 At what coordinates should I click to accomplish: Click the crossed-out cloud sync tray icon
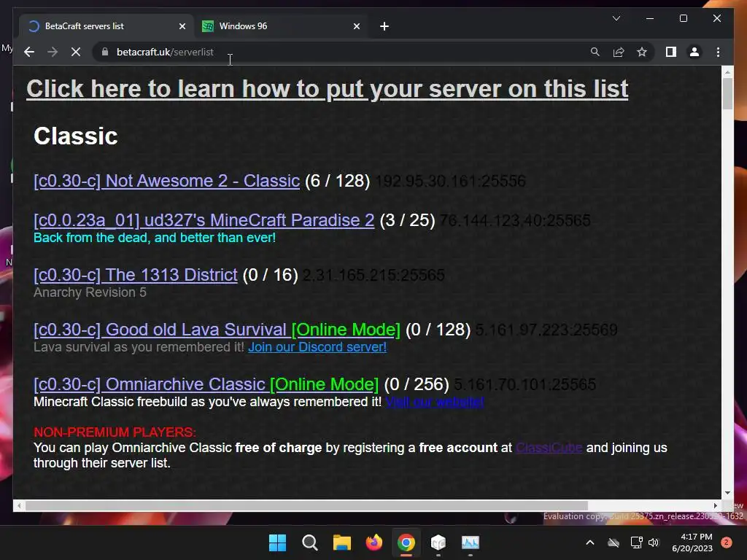click(x=614, y=542)
